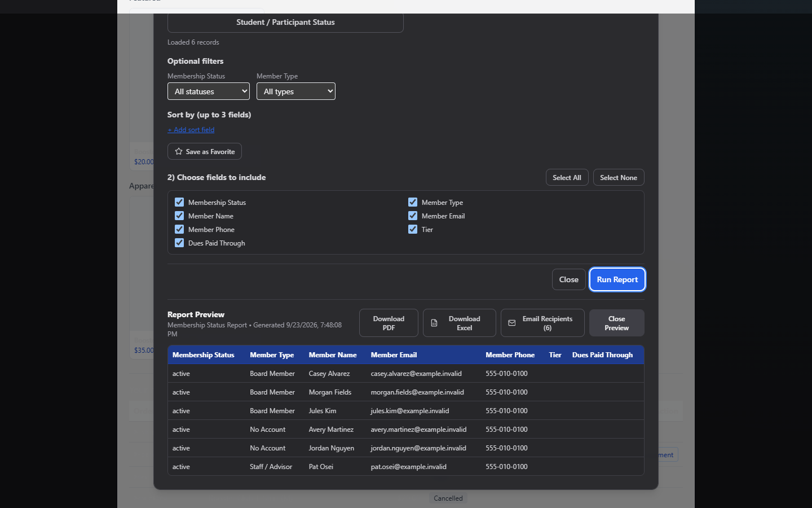
Task: Select the Student / Participant Status report
Action: pyautogui.click(x=285, y=23)
